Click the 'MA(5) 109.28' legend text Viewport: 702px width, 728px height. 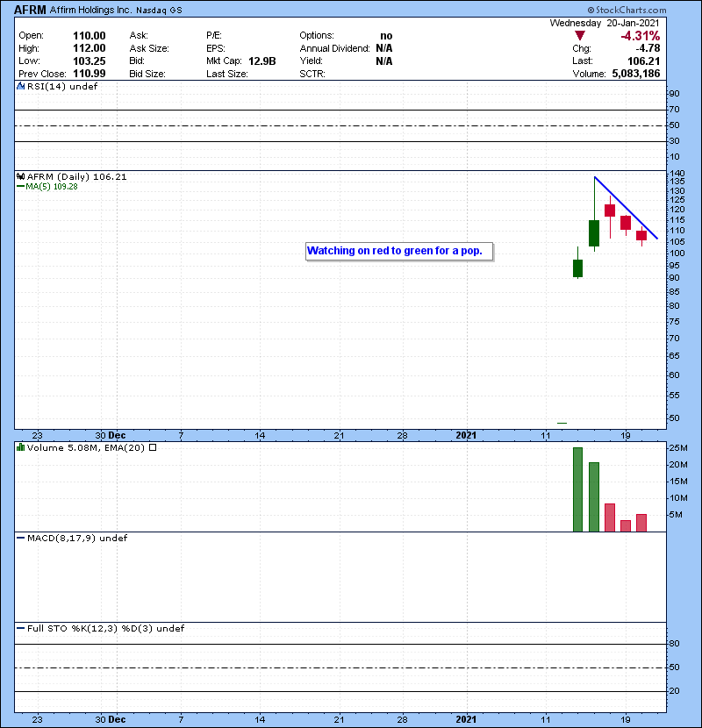pyautogui.click(x=52, y=187)
